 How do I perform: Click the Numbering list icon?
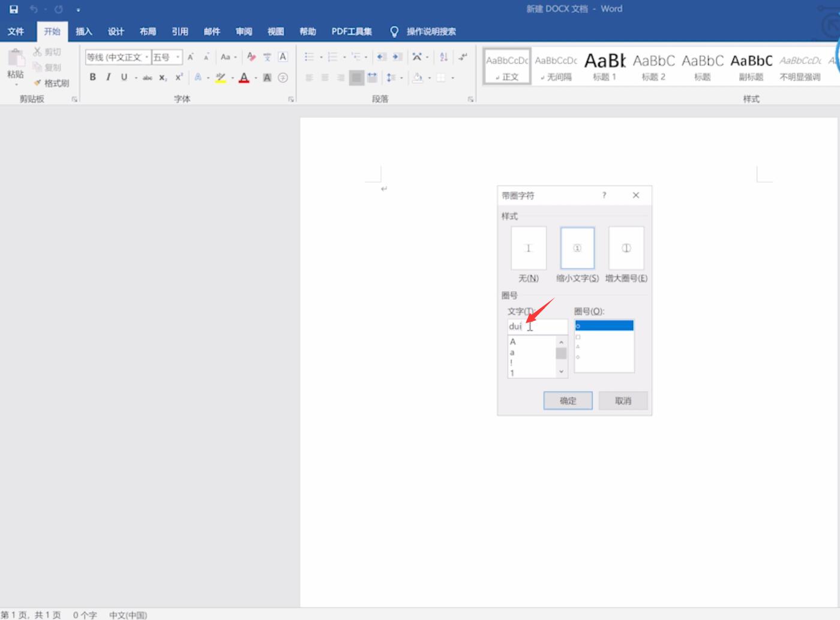tap(332, 57)
